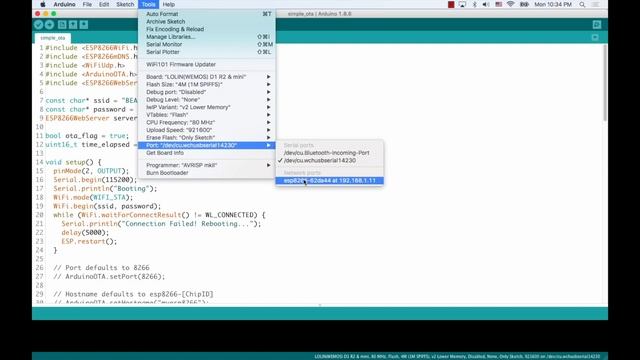This screenshot has width=640, height=360.
Task: Open Spotlight search icon in menu bar
Action: [582, 4]
